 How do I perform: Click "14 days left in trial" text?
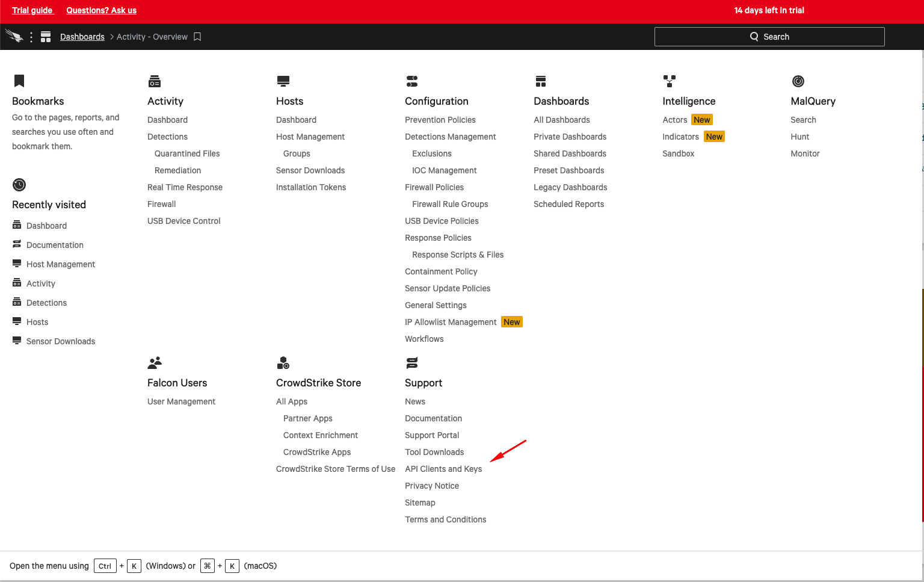[x=769, y=10]
